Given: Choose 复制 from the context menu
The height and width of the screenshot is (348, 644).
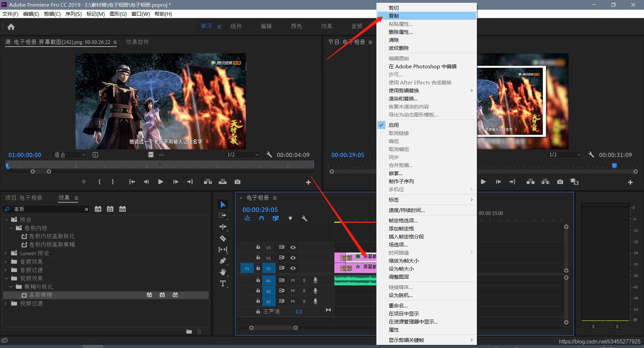Looking at the screenshot, I should click(x=426, y=16).
